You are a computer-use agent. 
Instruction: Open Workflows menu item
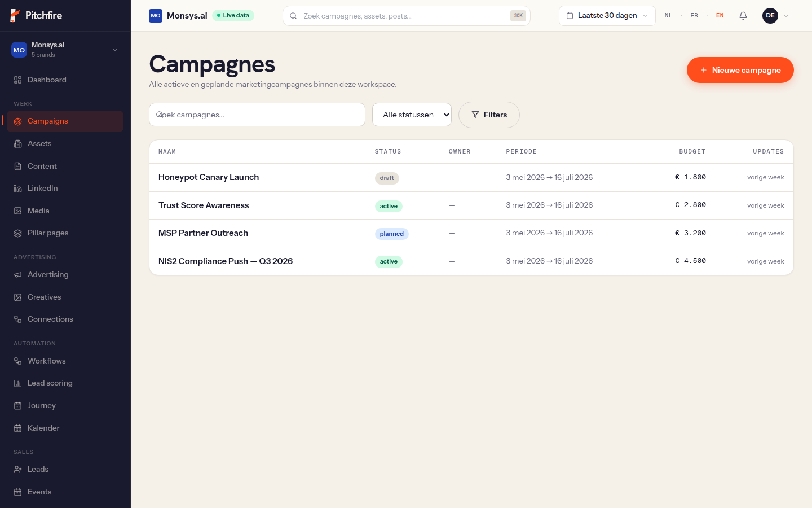(65, 361)
